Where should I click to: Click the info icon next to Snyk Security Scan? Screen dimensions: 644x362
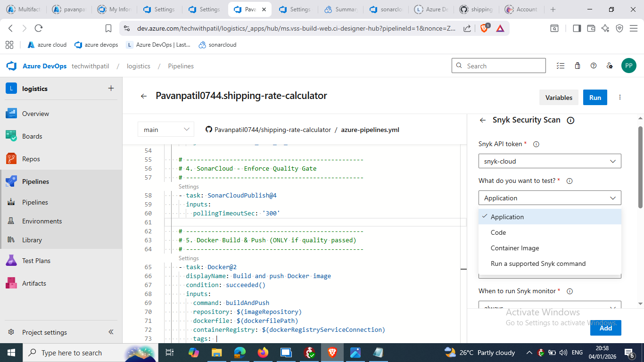pyautogui.click(x=570, y=120)
